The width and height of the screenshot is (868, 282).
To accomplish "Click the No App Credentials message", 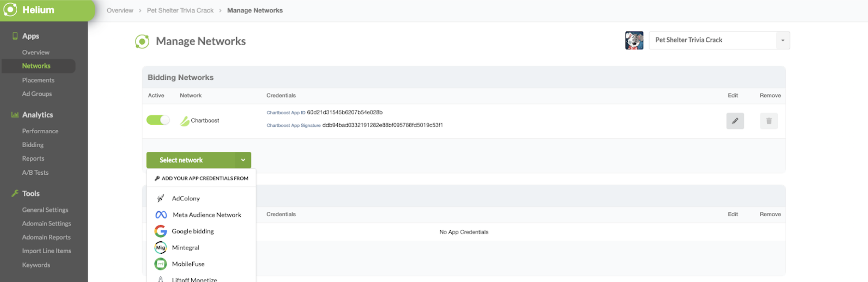I will tap(464, 232).
